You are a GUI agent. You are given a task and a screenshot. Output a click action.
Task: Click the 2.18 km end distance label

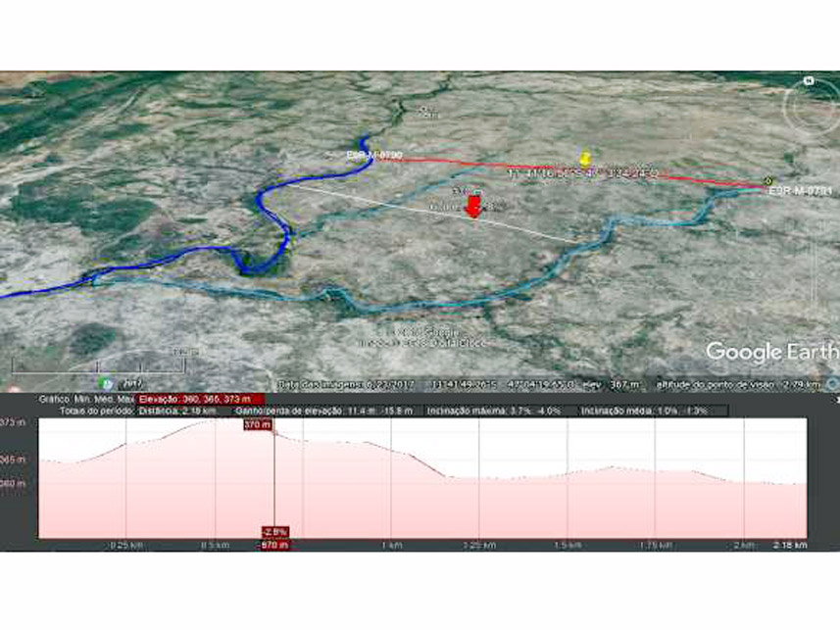click(x=790, y=546)
